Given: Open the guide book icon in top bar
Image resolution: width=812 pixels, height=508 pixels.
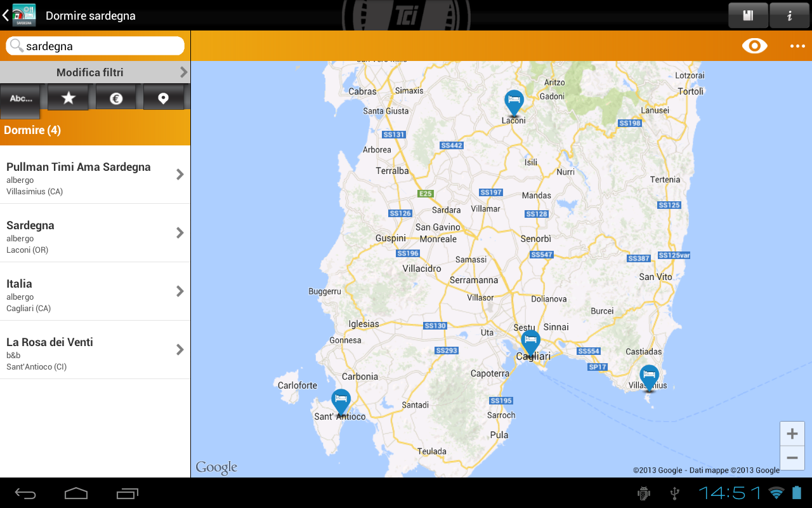Looking at the screenshot, I should pyautogui.click(x=748, y=15).
